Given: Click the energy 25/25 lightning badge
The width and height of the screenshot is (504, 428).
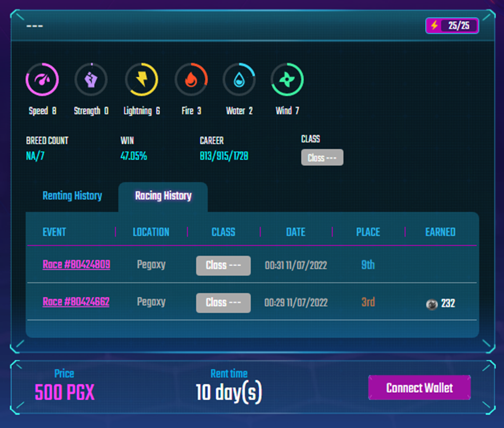Looking at the screenshot, I should [x=452, y=25].
